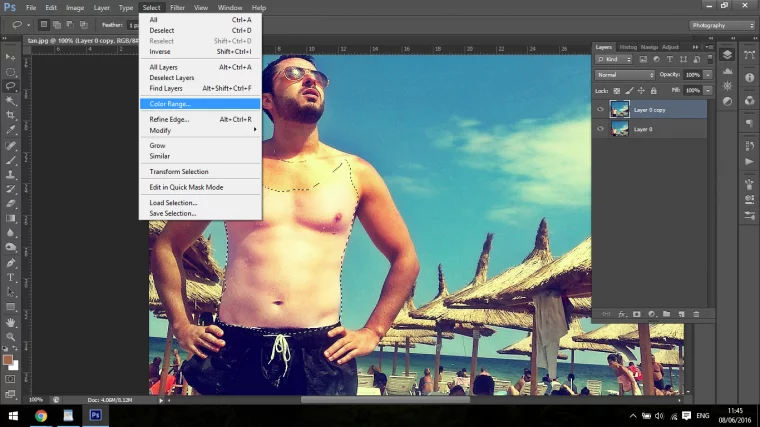
Task: Select the Path Selection tool
Action: (x=10, y=292)
